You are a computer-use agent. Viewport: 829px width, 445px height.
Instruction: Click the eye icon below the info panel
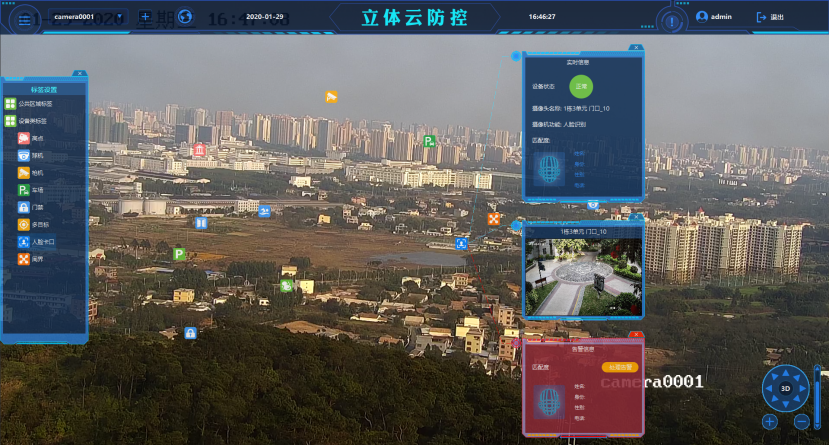click(593, 205)
